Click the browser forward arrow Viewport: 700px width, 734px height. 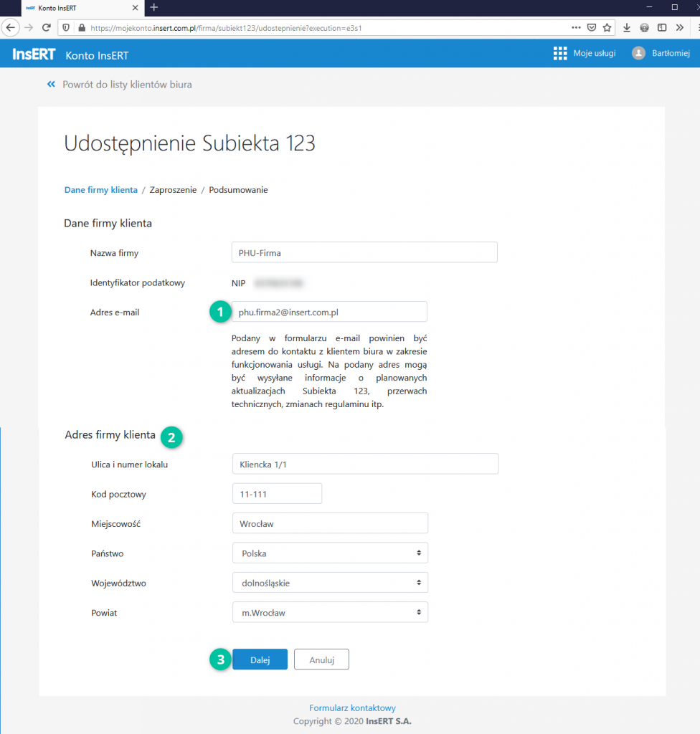pos(29,28)
